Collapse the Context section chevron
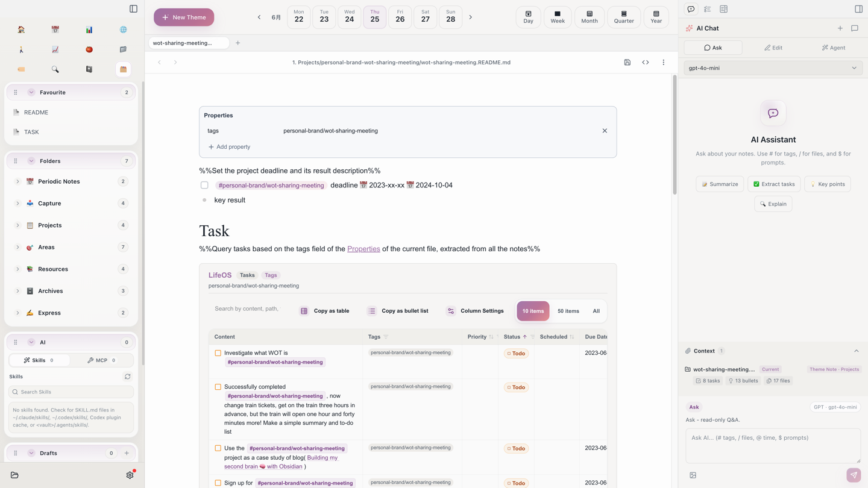 coord(856,351)
